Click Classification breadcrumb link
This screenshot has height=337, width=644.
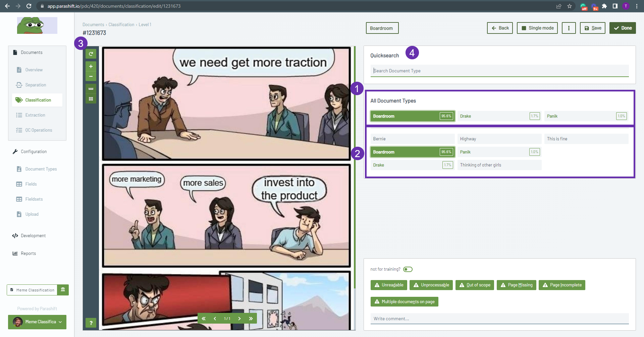point(121,25)
